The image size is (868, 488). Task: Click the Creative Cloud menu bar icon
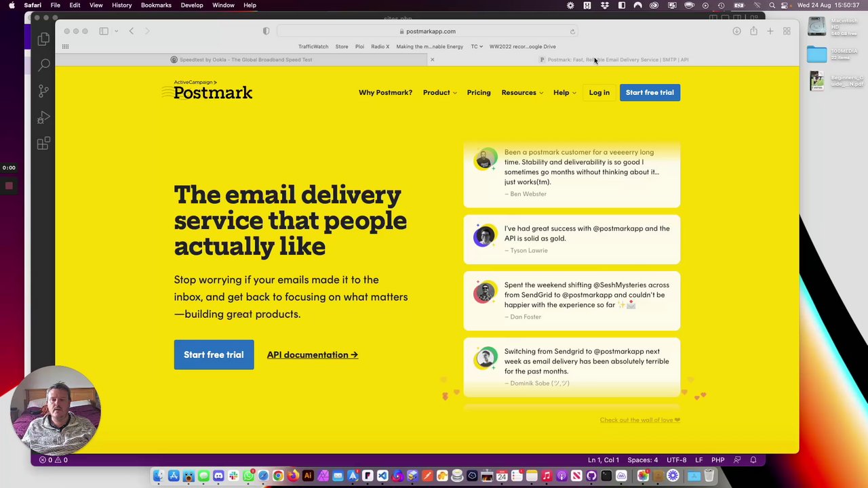pos(654,5)
